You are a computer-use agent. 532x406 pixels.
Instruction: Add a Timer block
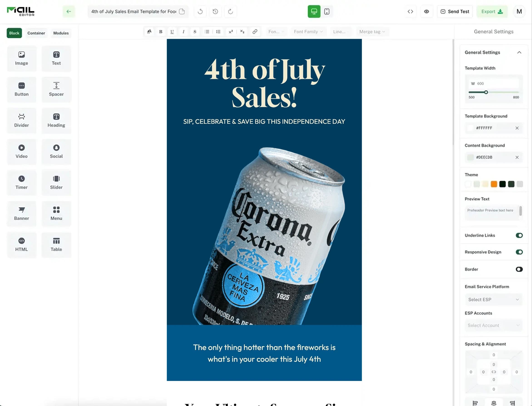click(22, 183)
